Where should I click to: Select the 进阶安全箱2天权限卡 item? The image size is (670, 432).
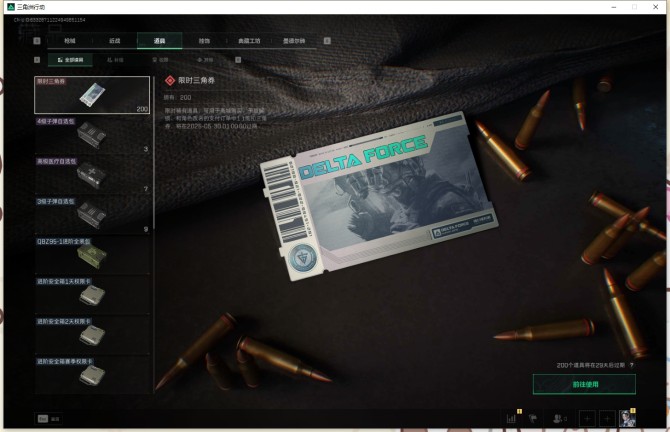click(92, 335)
